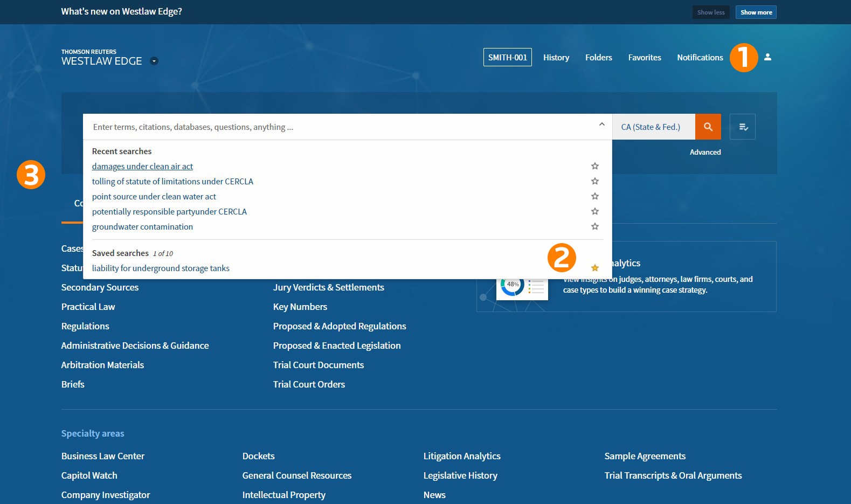The height and width of the screenshot is (504, 851).
Task: Favorite the 'point source under clean water act' search
Action: 594,196
